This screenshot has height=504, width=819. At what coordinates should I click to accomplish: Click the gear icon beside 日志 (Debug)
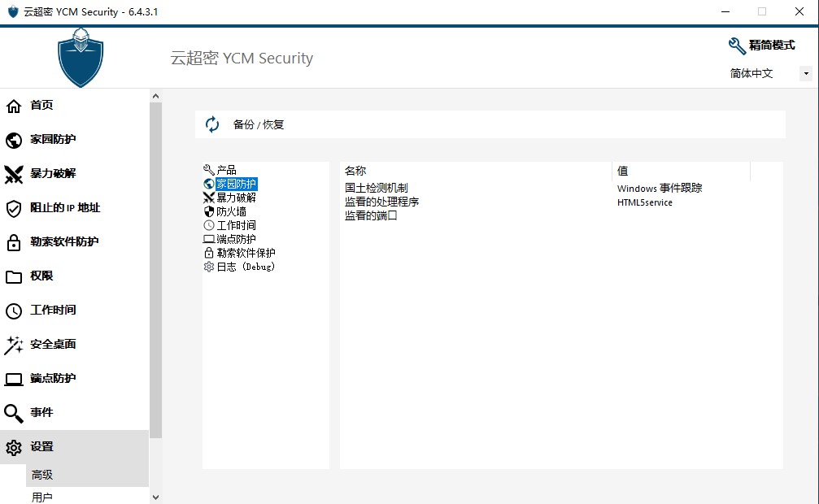point(209,267)
